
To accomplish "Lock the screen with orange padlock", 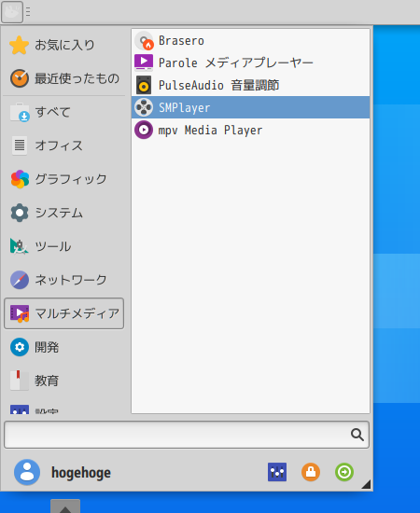I will click(311, 472).
